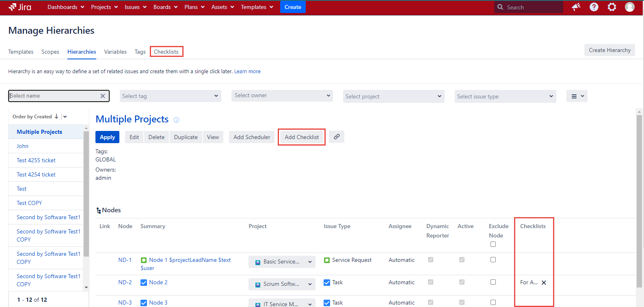Click the Jira search field
The height and width of the screenshot is (307, 644).
coord(532,7)
